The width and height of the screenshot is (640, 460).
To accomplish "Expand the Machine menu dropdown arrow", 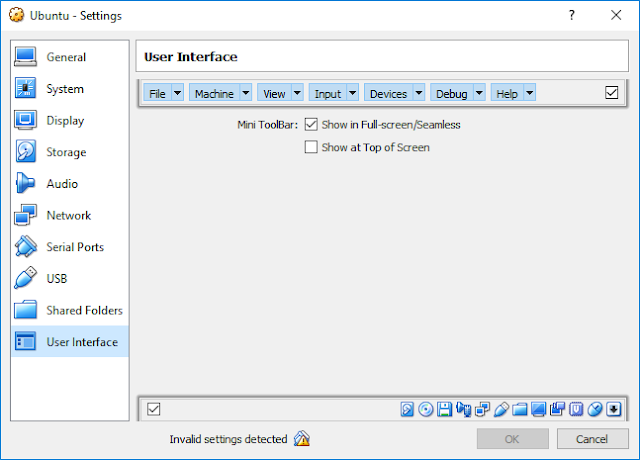I will 246,93.
